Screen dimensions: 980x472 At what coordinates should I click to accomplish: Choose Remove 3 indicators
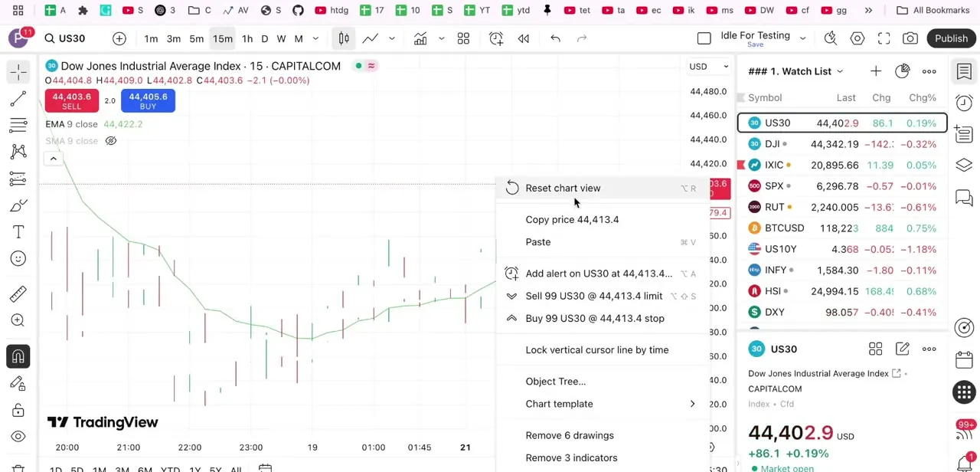coord(603,458)
